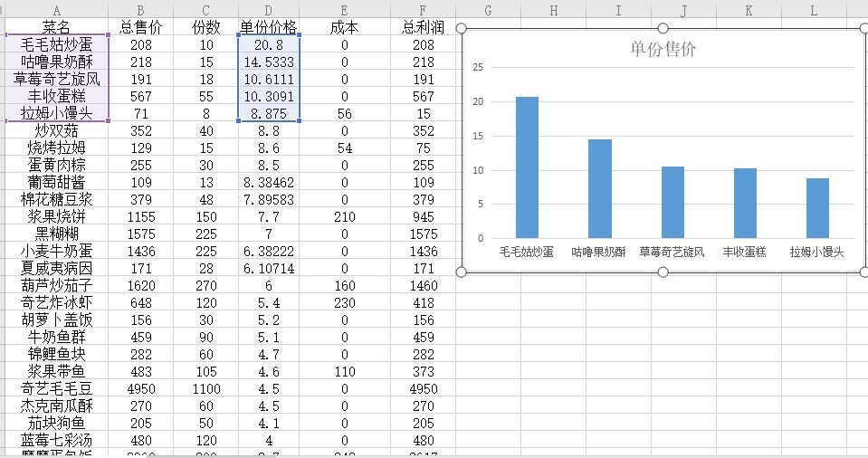
Task: Click the chart's top-left resize handle
Action: (x=461, y=28)
